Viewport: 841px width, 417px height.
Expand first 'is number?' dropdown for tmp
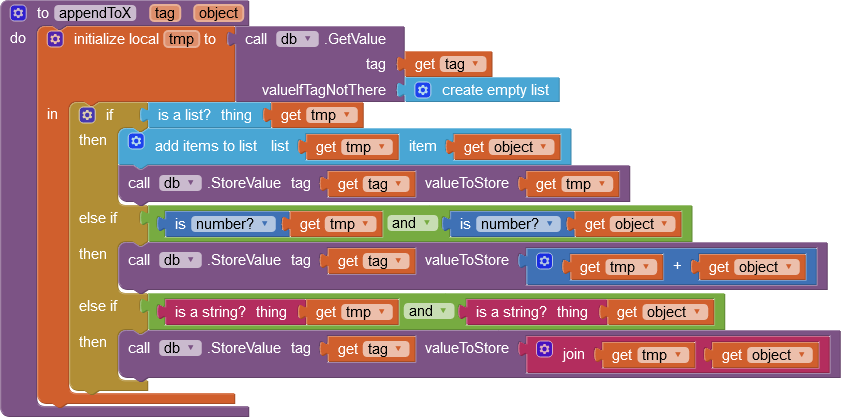[233, 224]
